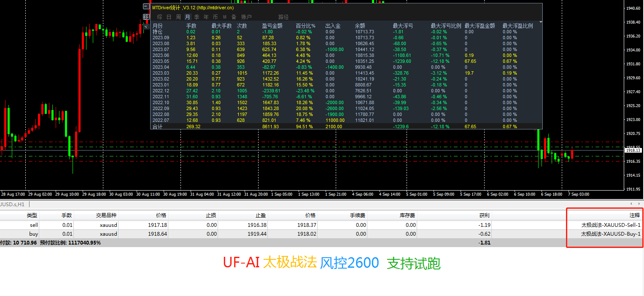Switch to the 日 daily tab
Viewport: 644px width, 296px height.
(x=169, y=17)
